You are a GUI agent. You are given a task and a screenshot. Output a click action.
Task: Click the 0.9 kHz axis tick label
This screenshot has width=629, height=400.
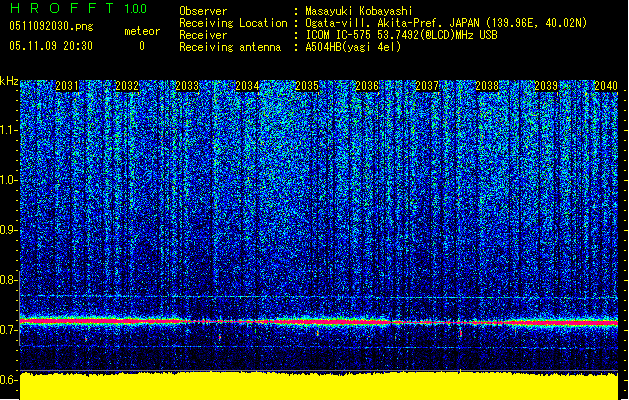click(9, 230)
